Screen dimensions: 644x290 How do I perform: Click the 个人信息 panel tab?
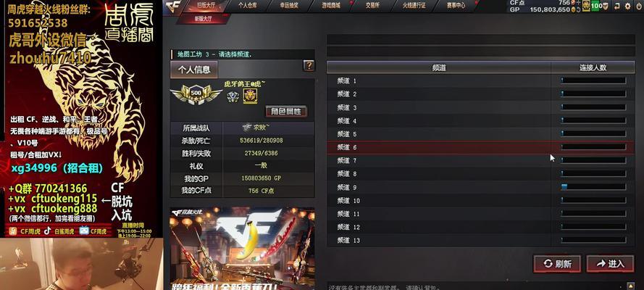coord(194,70)
